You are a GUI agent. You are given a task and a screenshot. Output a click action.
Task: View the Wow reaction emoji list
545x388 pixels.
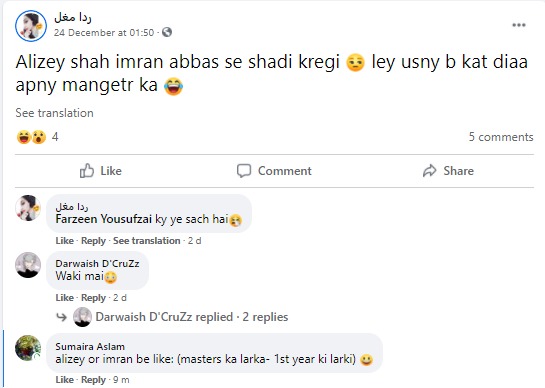39,137
